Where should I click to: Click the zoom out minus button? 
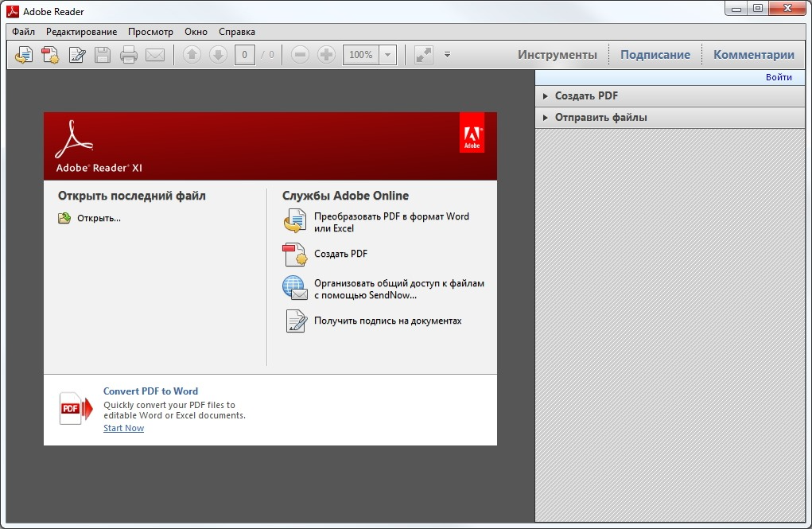tap(300, 55)
